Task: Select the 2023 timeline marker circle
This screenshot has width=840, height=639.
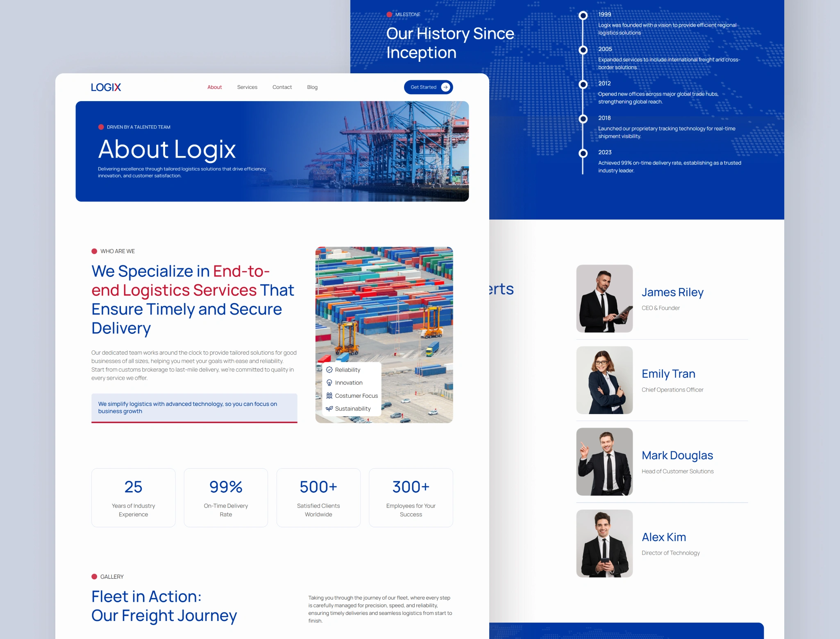Action: click(x=583, y=153)
